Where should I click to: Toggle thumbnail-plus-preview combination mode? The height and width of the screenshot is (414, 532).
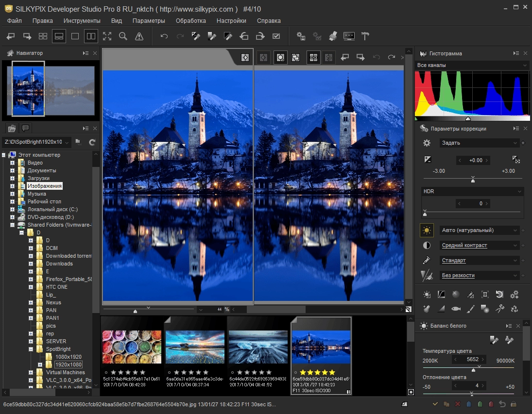[59, 36]
